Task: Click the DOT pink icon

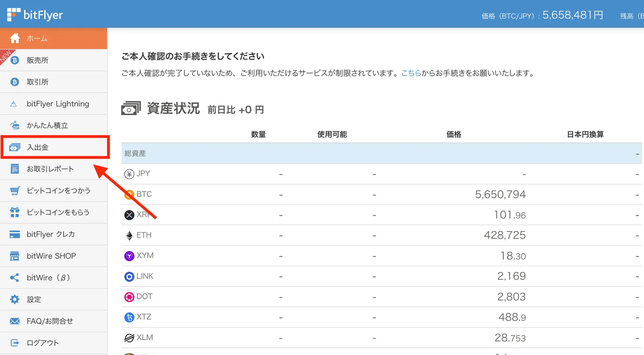Action: [129, 297]
